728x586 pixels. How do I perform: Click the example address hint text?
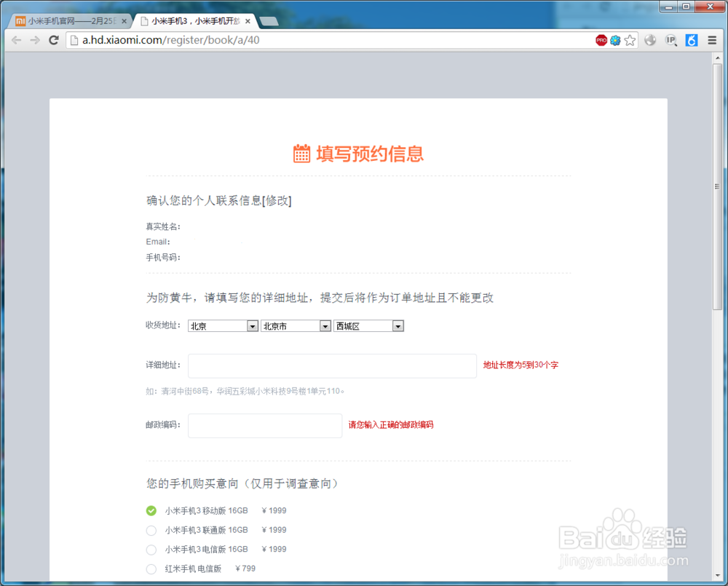tap(245, 391)
